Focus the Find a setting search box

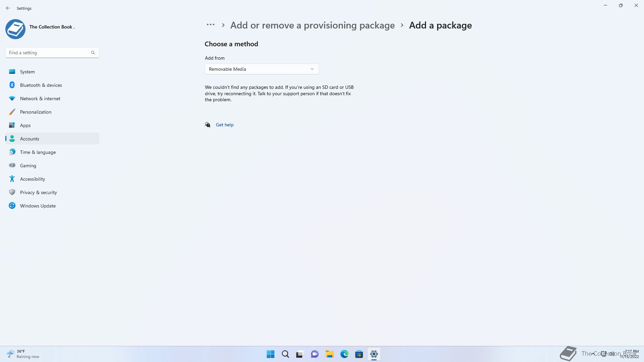coord(52,53)
